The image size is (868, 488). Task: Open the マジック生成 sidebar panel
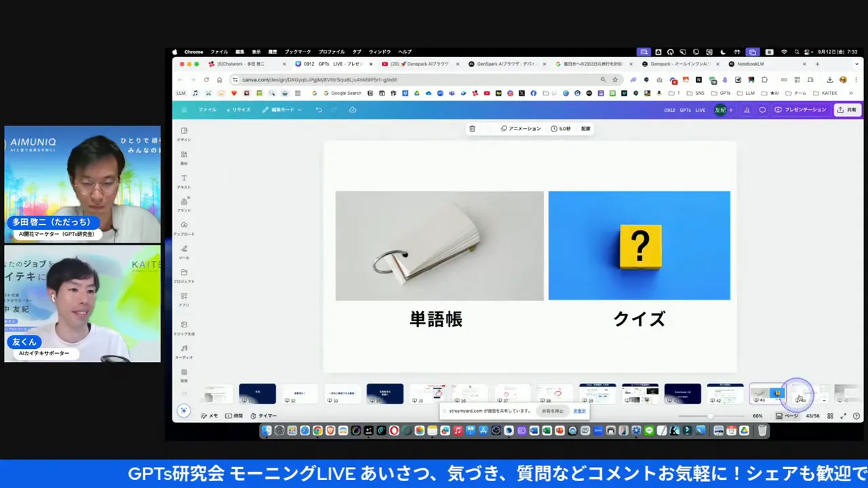click(x=184, y=327)
